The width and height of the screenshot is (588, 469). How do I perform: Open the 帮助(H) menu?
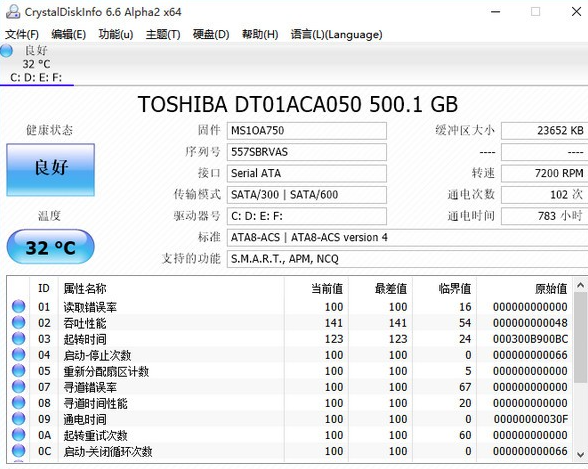point(260,34)
